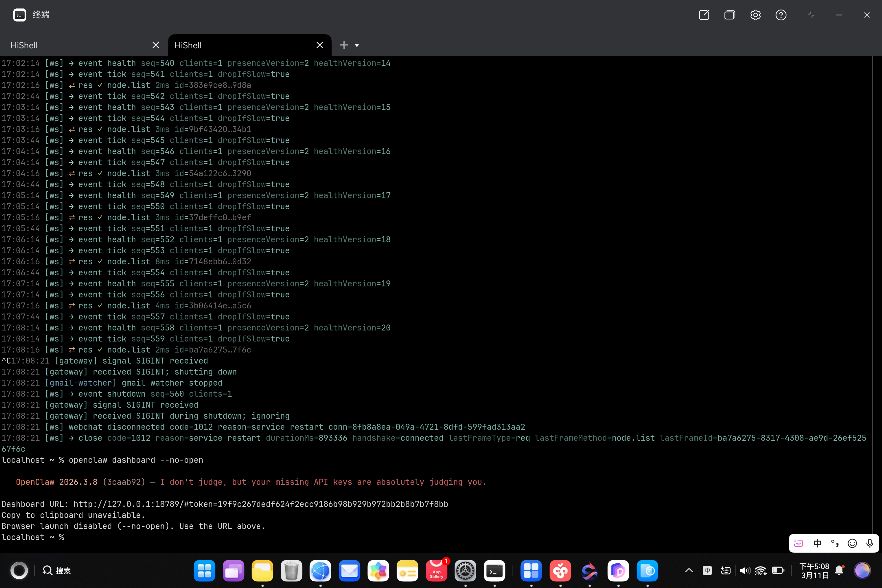Open terminal settings gear

pos(755,15)
